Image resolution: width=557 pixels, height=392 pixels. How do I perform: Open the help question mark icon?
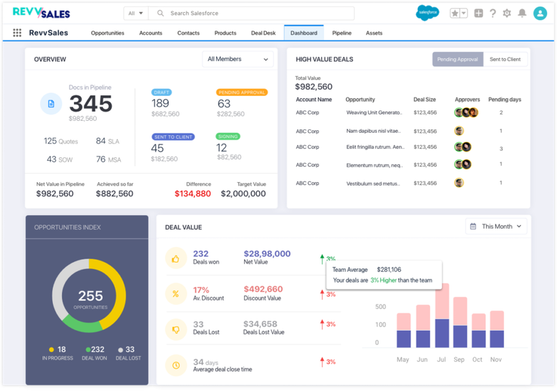[x=493, y=13]
